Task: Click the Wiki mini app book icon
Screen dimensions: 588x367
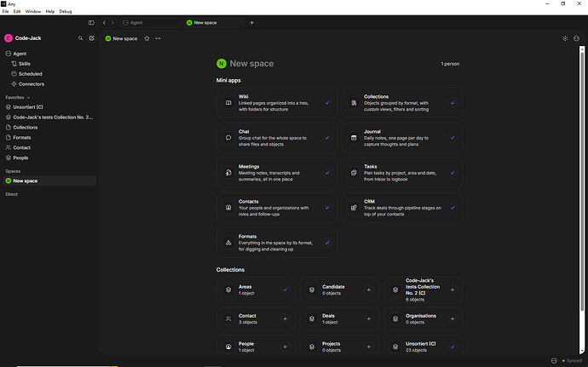Action: [x=228, y=103]
